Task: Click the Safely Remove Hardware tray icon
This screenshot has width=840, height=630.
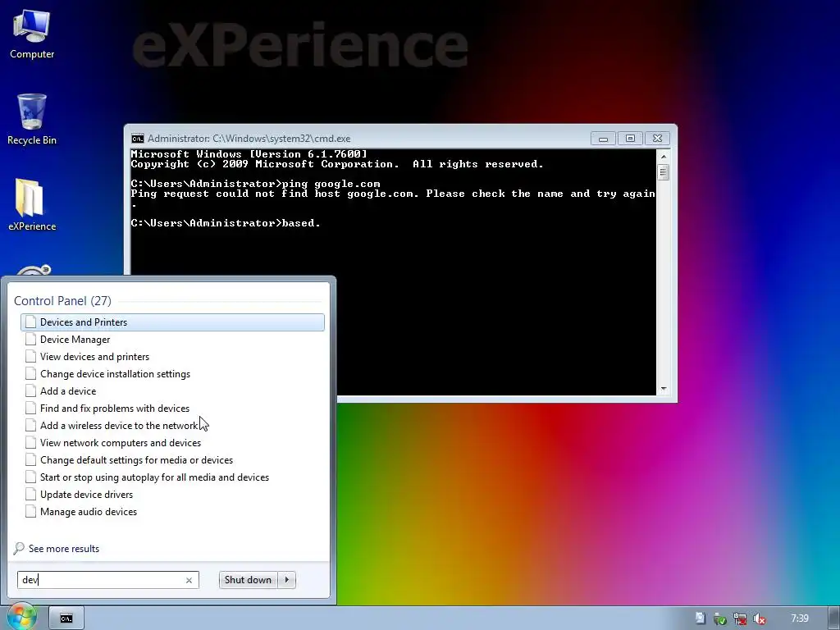Action: point(720,619)
